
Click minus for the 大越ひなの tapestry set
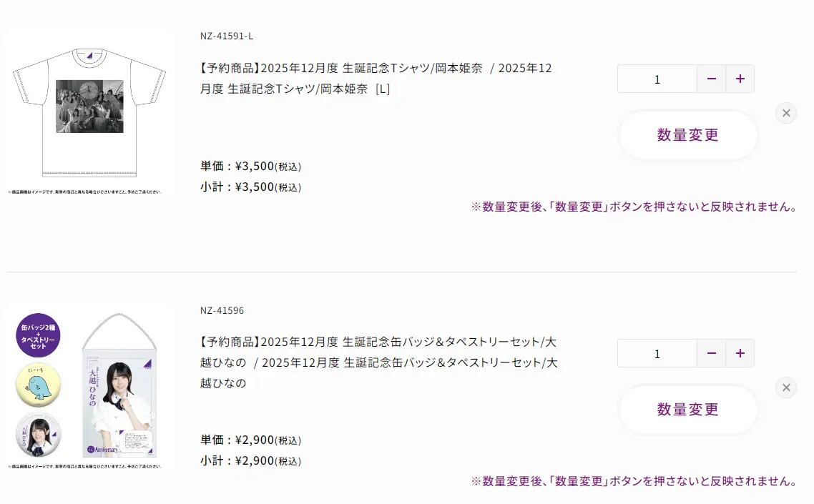pos(711,353)
